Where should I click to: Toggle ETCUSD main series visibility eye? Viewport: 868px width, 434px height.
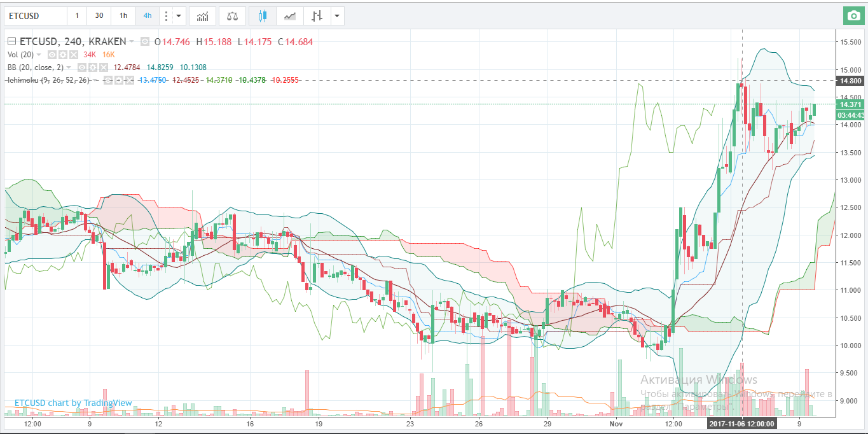[x=145, y=42]
